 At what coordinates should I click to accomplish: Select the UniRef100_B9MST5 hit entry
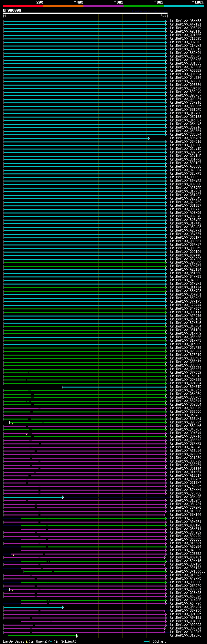pyautogui.click(x=185, y=387)
